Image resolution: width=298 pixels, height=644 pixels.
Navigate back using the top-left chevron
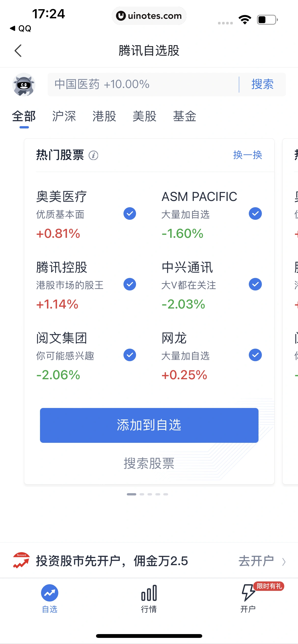pos(18,51)
